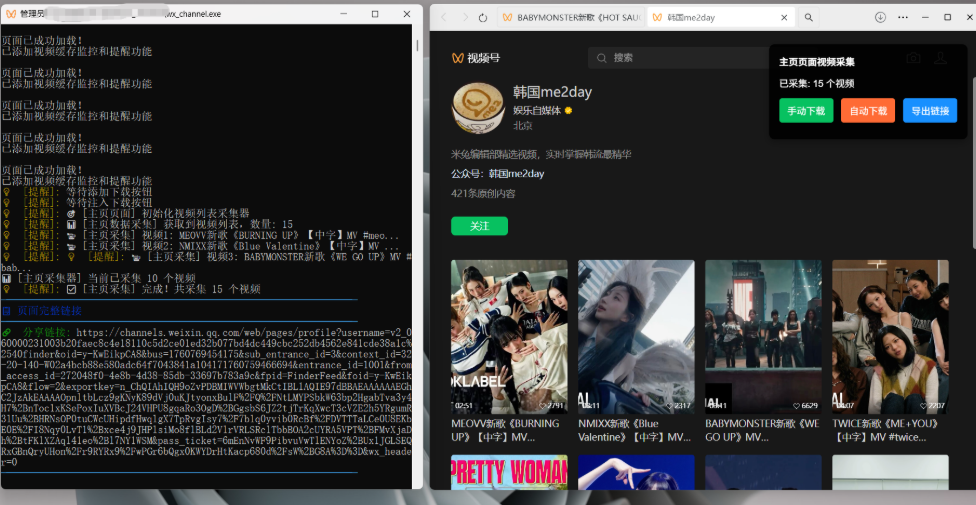Click the green 关注 follow button

point(479,226)
